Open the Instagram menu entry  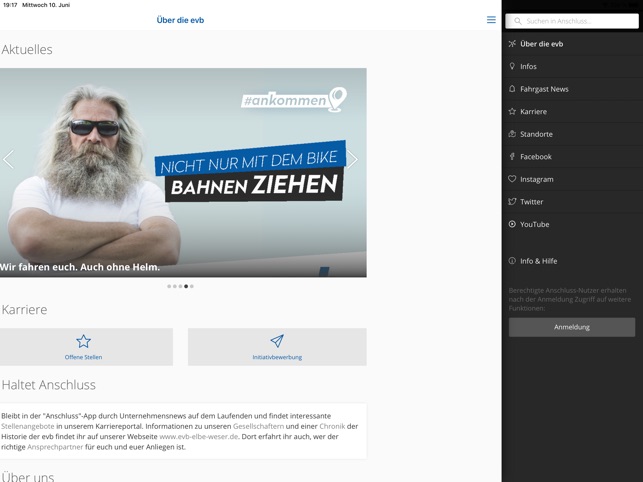point(572,179)
